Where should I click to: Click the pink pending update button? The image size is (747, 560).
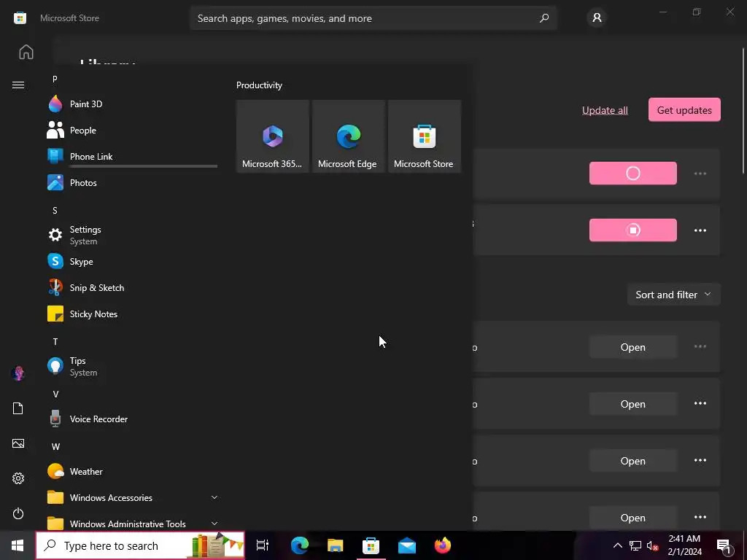pos(632,174)
